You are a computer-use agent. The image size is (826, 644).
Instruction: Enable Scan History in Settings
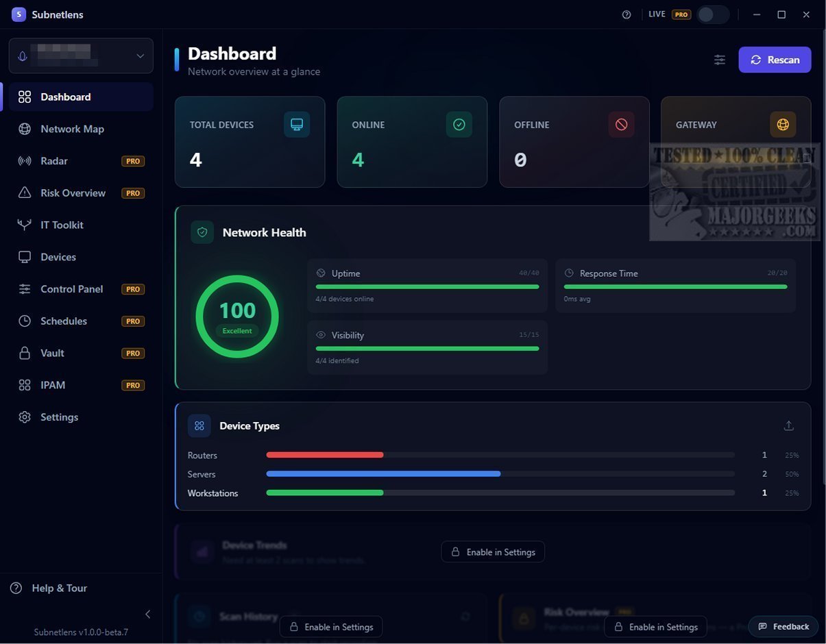[x=331, y=627]
